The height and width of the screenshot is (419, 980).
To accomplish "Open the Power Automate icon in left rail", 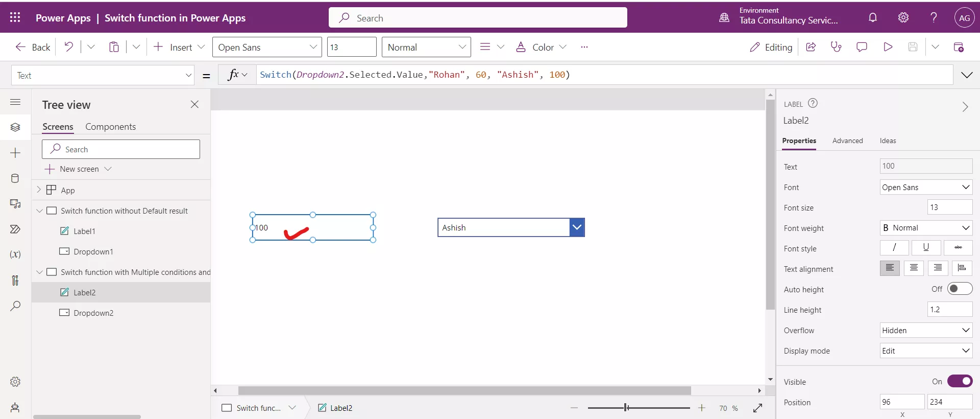I will [15, 229].
